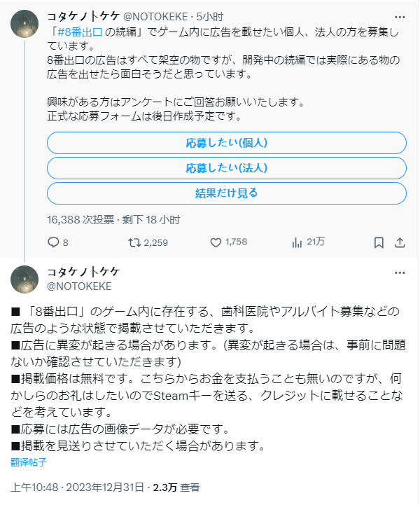Open the second tweet's profile avatar

coord(24,279)
